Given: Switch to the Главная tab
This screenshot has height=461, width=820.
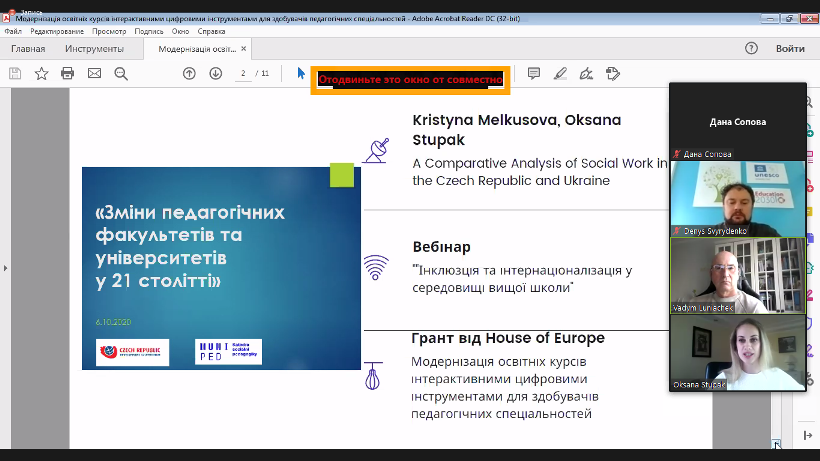Looking at the screenshot, I should point(28,49).
